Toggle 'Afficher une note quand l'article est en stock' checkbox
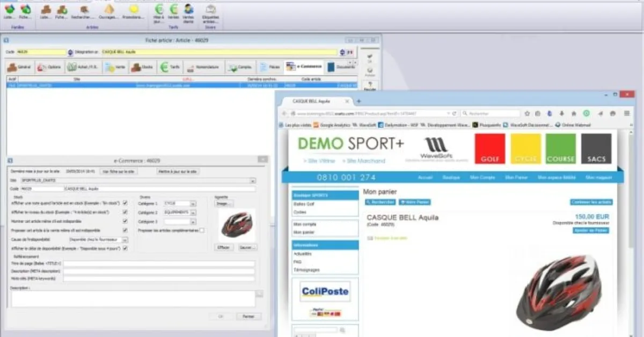644x337 pixels. tap(125, 203)
